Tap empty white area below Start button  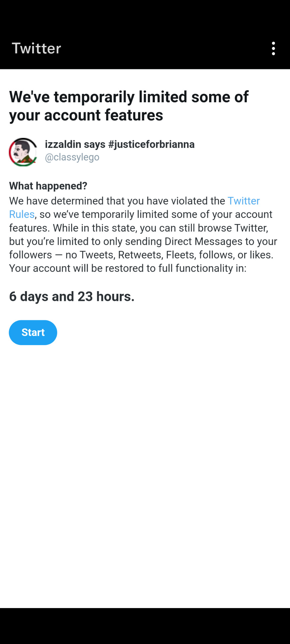[145, 470]
